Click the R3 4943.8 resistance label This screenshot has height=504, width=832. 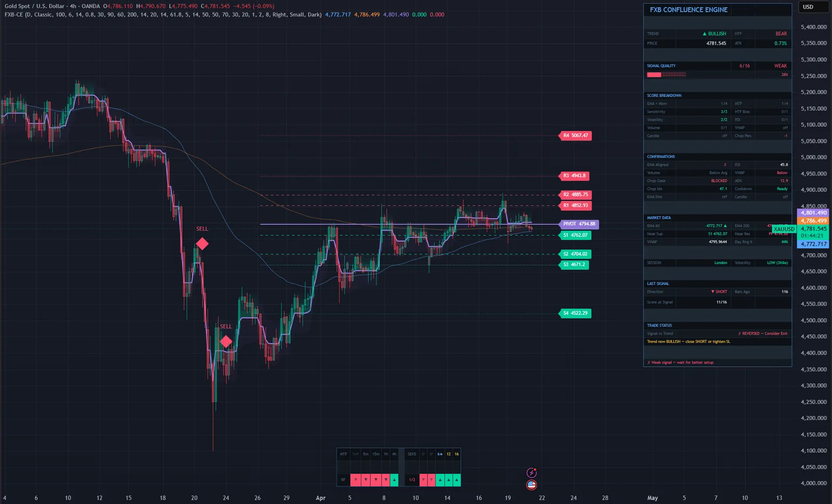click(574, 176)
